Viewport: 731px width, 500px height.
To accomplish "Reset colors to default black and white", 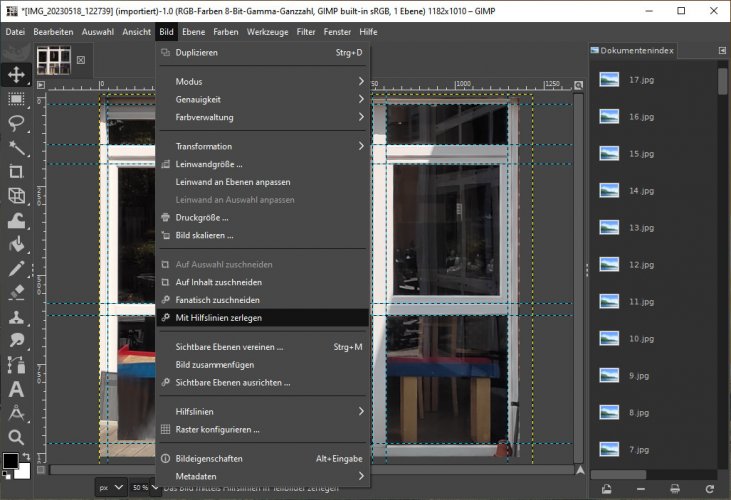I will pyautogui.click(x=7, y=475).
